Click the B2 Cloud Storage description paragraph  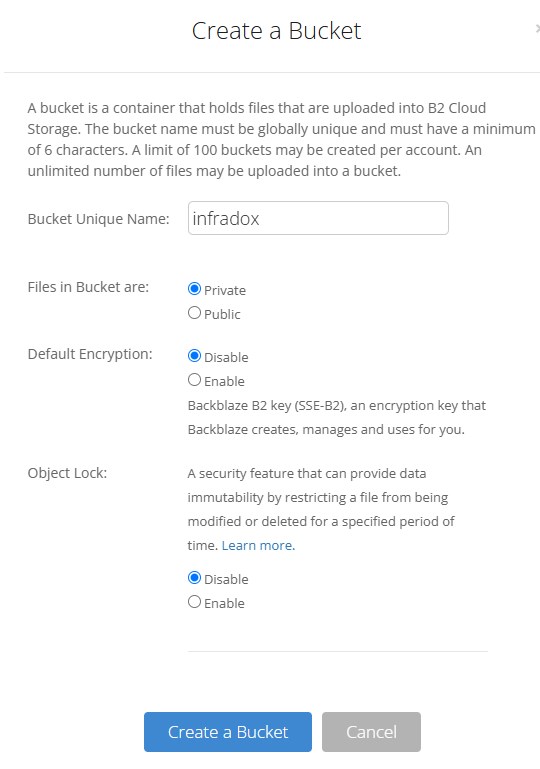tap(281, 139)
